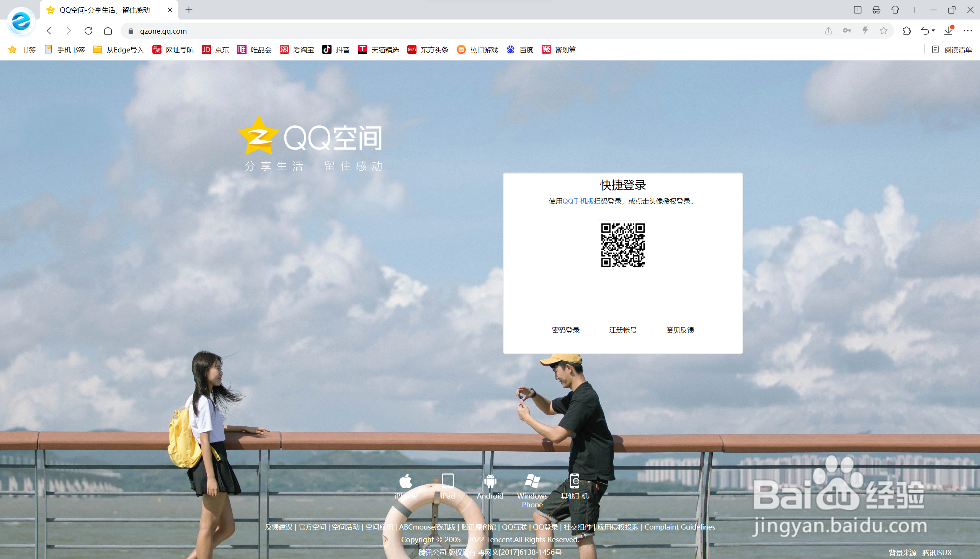Click the QQ手机版 link
The image size is (980, 559).
pyautogui.click(x=578, y=201)
